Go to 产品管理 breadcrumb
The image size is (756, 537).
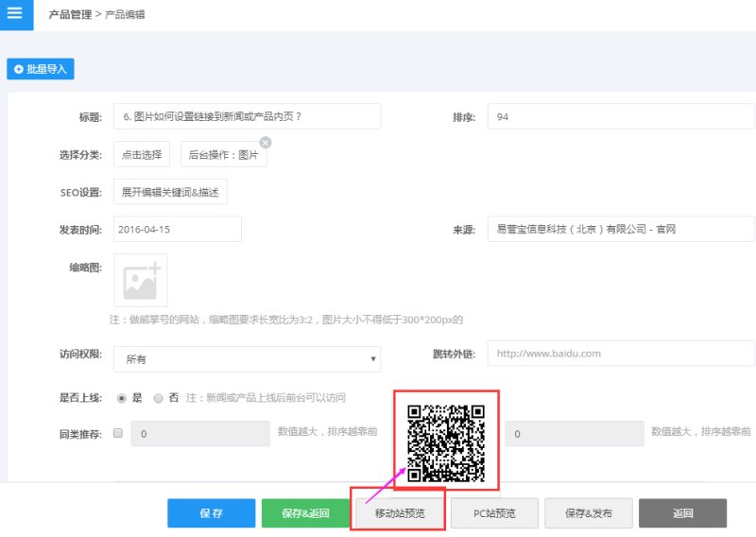(x=70, y=15)
